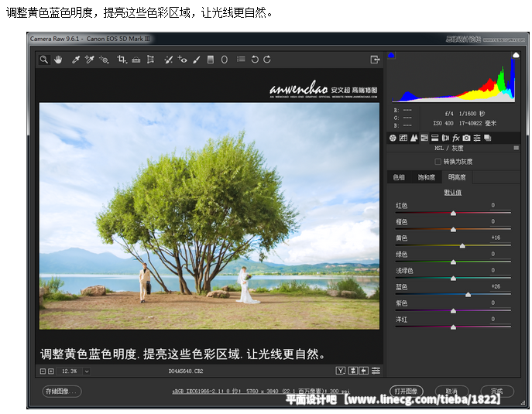The image size is (532, 414).
Task: Open workflow options sRGB link
Action: [260, 392]
